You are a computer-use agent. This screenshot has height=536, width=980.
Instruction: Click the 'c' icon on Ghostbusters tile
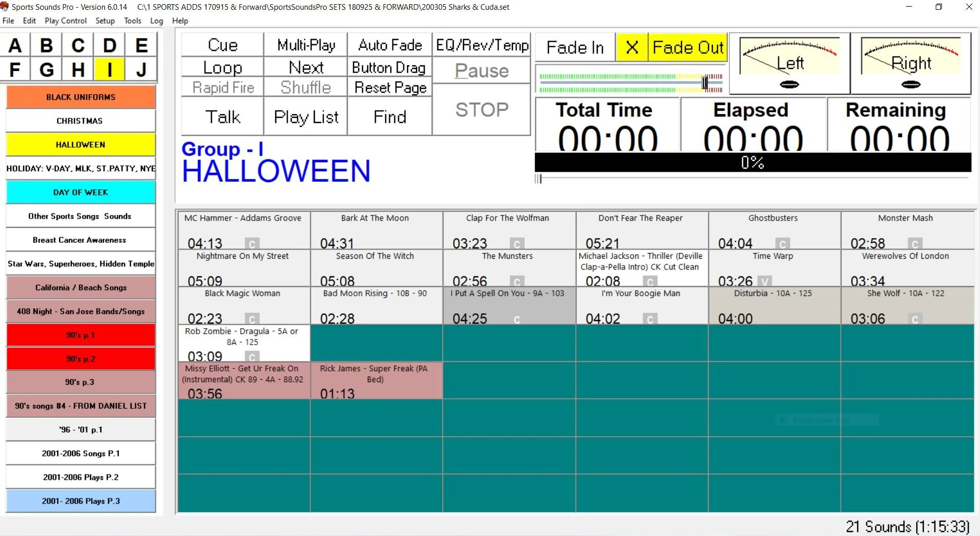pos(782,243)
